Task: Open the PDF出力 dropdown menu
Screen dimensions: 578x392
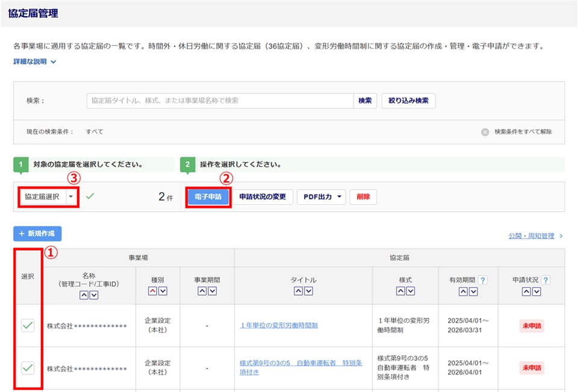Action: (x=322, y=197)
